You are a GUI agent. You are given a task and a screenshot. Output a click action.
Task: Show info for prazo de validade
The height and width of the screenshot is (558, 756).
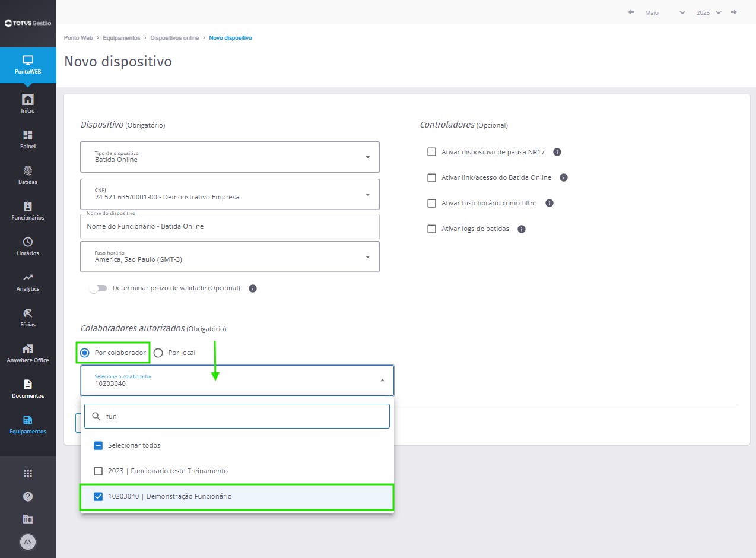coord(253,288)
